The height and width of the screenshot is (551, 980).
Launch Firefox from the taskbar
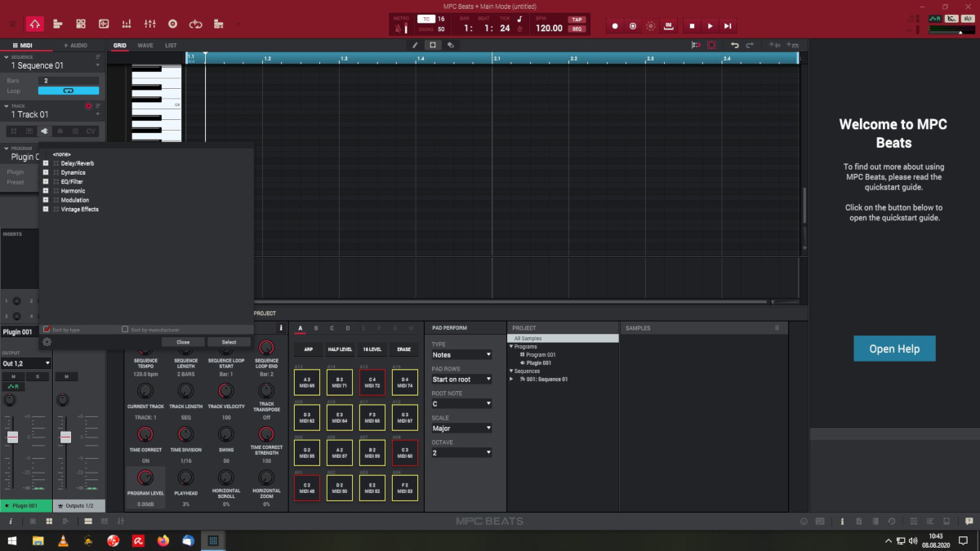(163, 540)
